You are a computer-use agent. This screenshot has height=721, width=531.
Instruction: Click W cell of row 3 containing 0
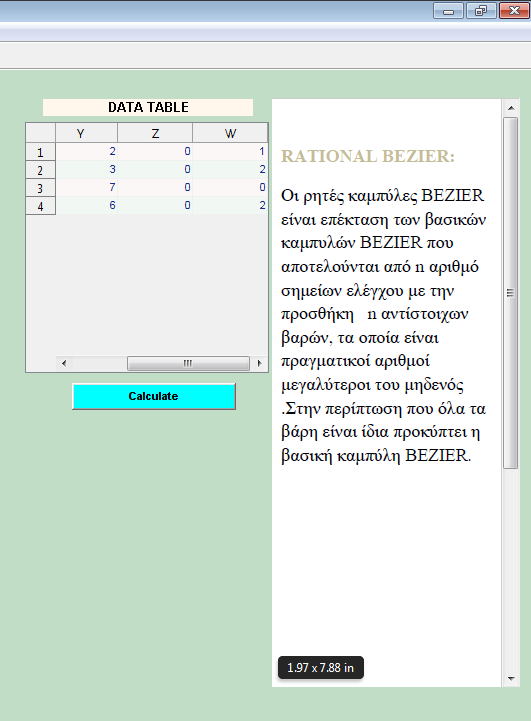230,187
